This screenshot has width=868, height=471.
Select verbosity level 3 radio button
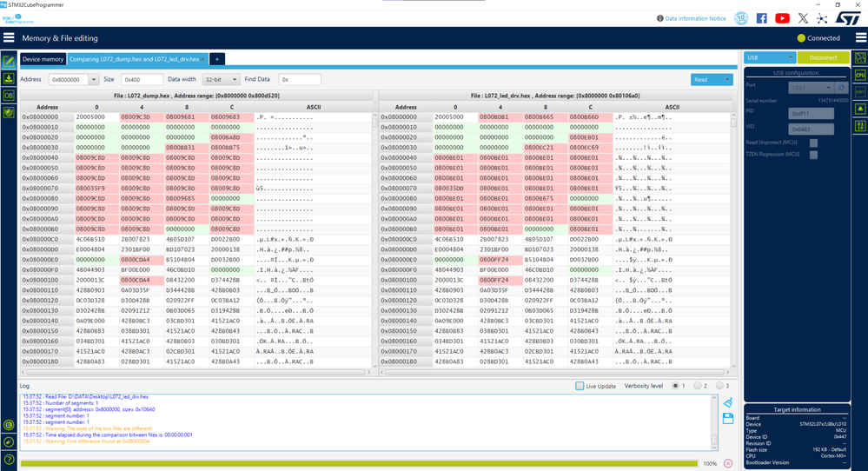[719, 386]
